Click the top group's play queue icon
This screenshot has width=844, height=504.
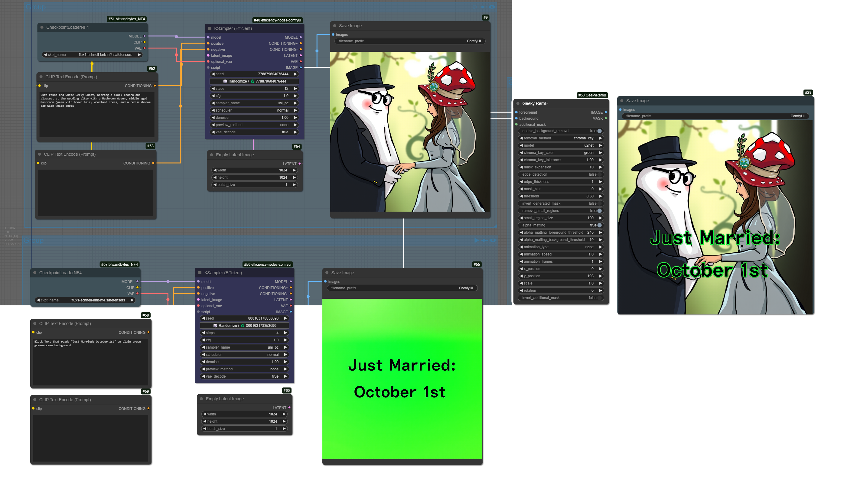pyautogui.click(x=475, y=7)
